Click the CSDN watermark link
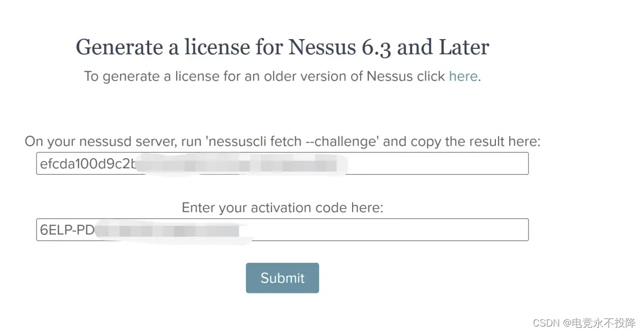 (546, 323)
